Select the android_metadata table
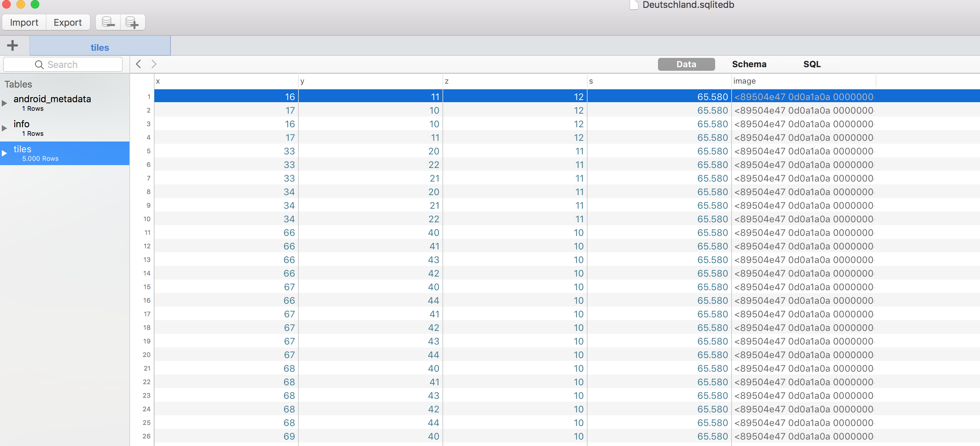Viewport: 980px width, 446px height. 52,99
